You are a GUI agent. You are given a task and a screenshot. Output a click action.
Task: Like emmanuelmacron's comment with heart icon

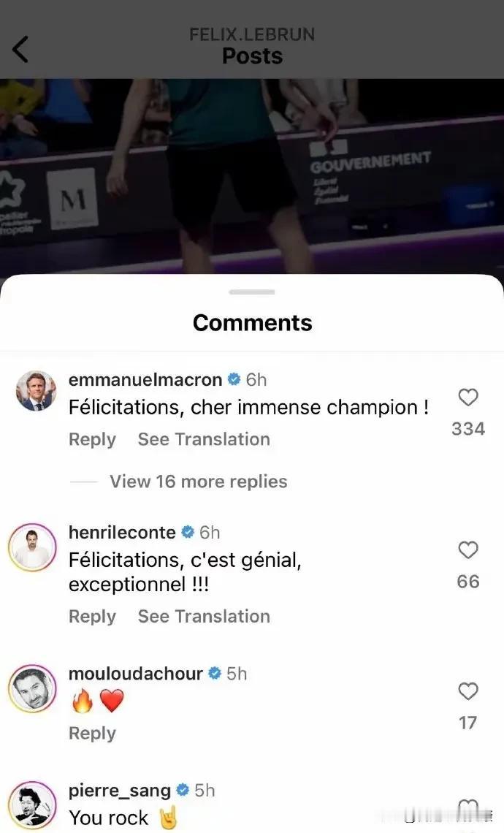[x=468, y=397]
